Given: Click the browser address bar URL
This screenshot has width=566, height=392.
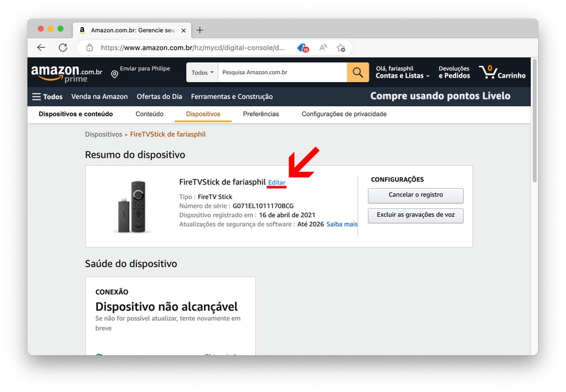Looking at the screenshot, I should point(192,48).
